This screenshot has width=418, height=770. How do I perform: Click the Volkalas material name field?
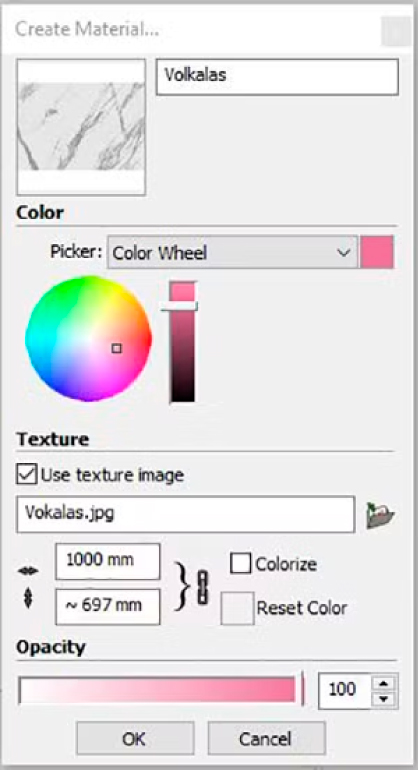[x=277, y=77]
